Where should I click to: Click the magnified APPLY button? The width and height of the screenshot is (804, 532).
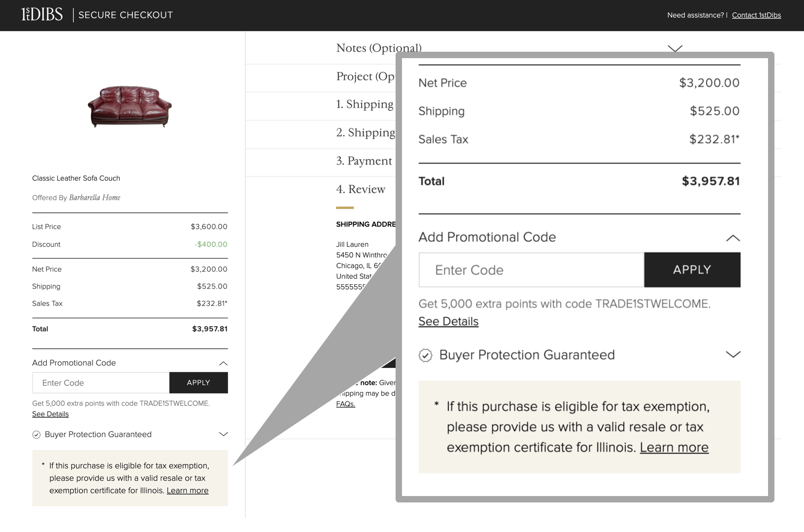(692, 269)
